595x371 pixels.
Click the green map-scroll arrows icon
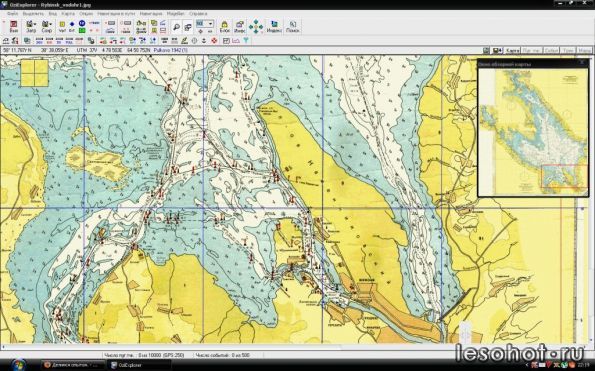click(256, 27)
